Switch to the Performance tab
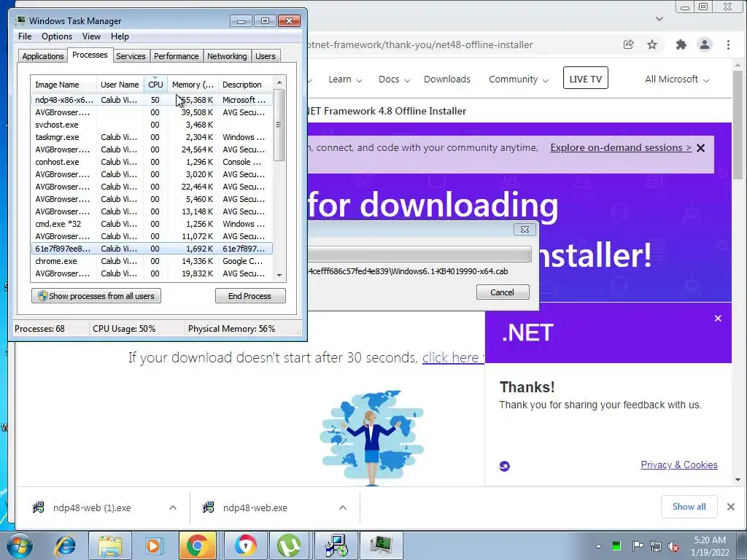The width and height of the screenshot is (747, 560). (x=177, y=56)
